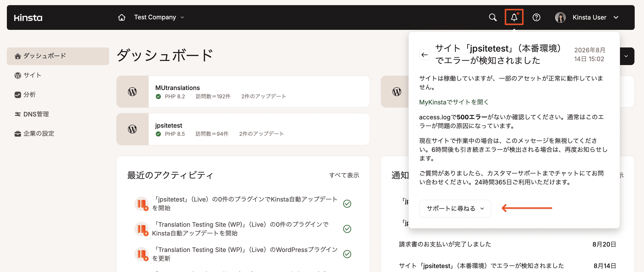
Task: Click the Kinsta User avatar photo
Action: [560, 17]
